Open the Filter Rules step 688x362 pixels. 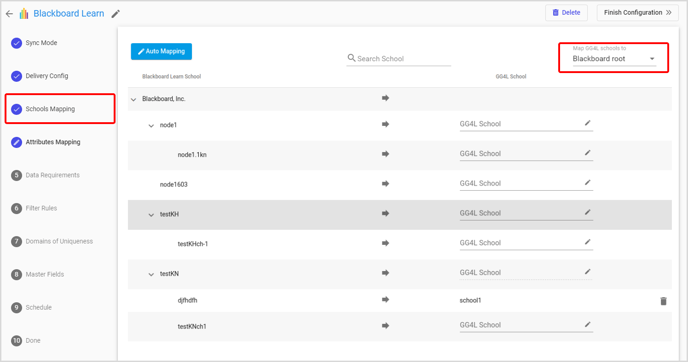pos(34,208)
